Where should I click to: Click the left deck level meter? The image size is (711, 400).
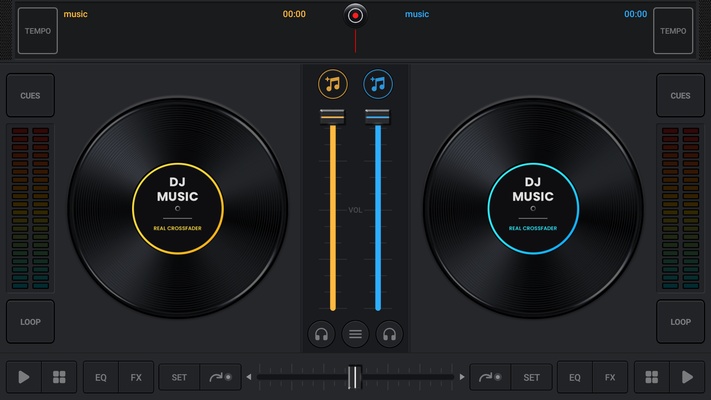pyautogui.click(x=30, y=208)
